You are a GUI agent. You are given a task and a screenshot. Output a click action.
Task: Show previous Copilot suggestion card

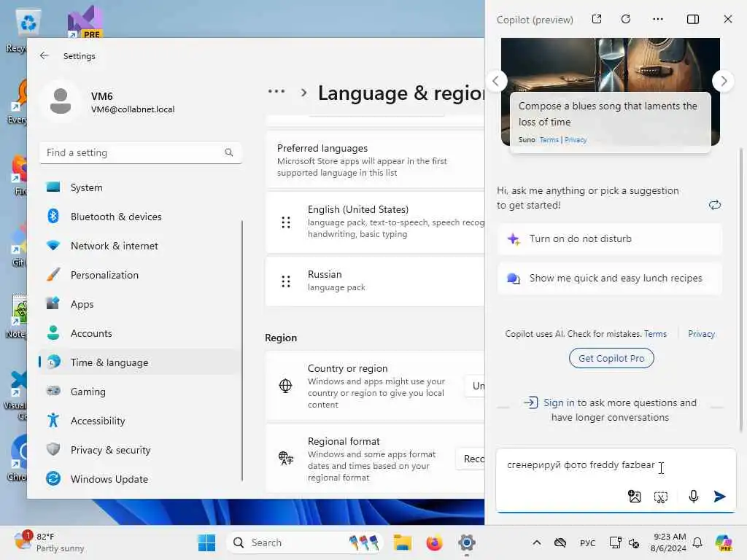pyautogui.click(x=496, y=81)
